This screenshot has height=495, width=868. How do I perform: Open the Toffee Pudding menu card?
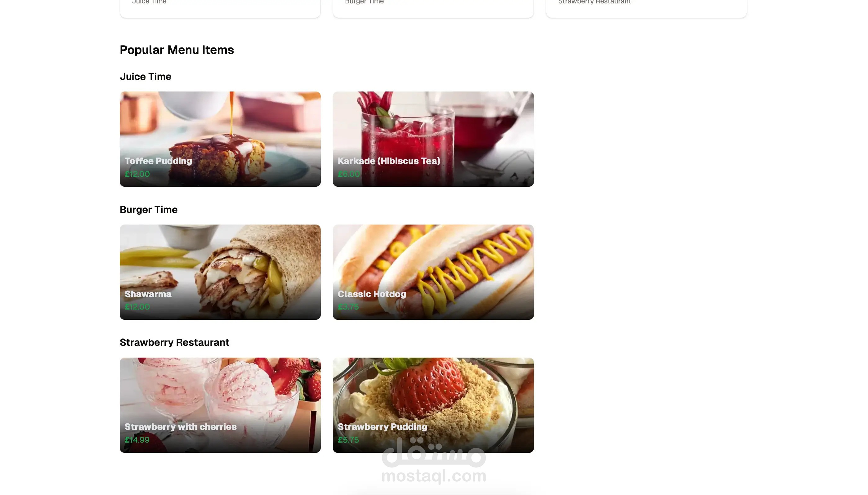(220, 139)
